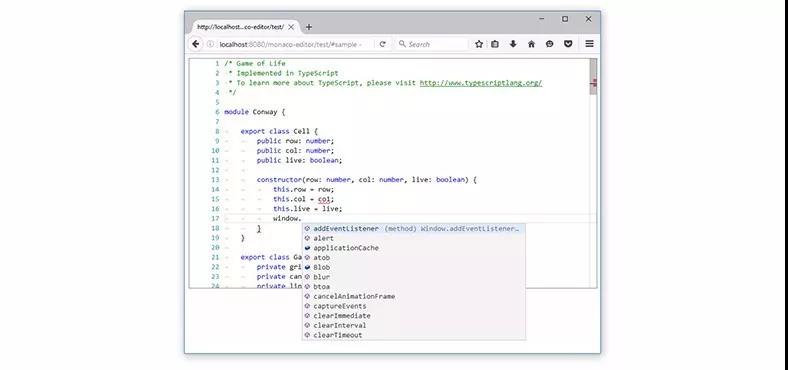Click the icon beside the Blob suggestion
788x370 pixels.
[x=308, y=267]
